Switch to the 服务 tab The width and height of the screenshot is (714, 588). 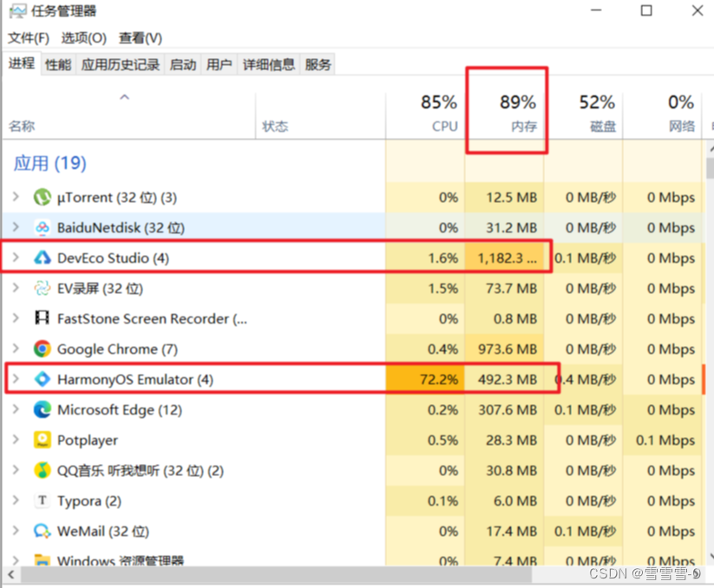point(318,65)
